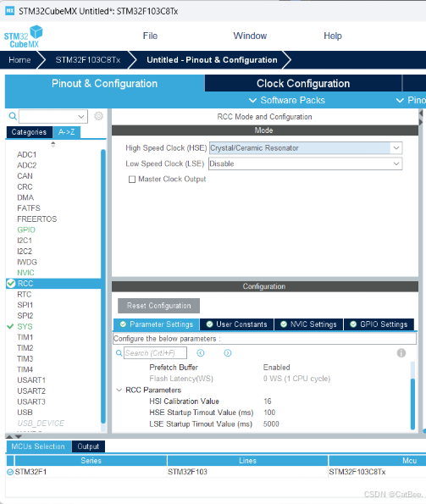Open the File menu
Image resolution: width=426 pixels, height=504 pixels.
tap(150, 36)
